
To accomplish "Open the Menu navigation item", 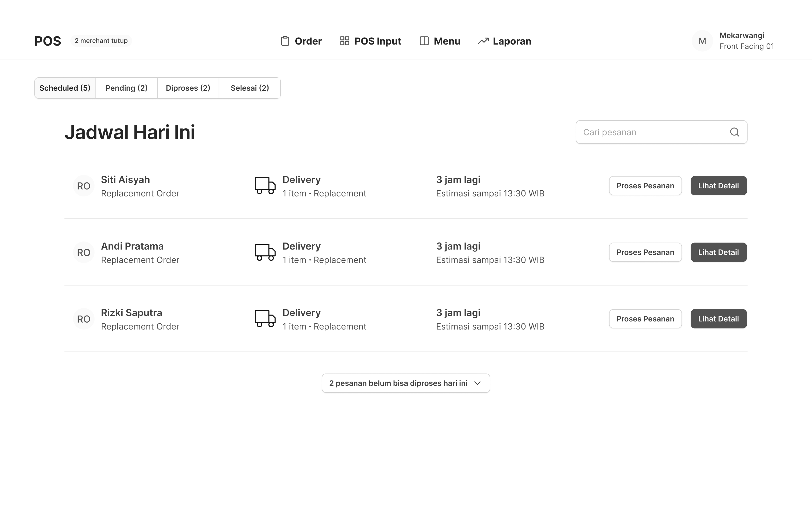I will click(440, 41).
